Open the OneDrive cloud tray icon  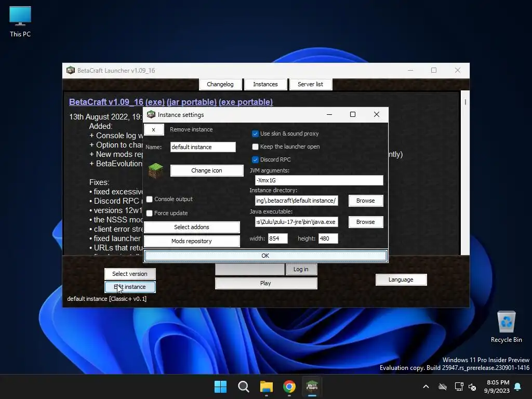tap(443, 387)
